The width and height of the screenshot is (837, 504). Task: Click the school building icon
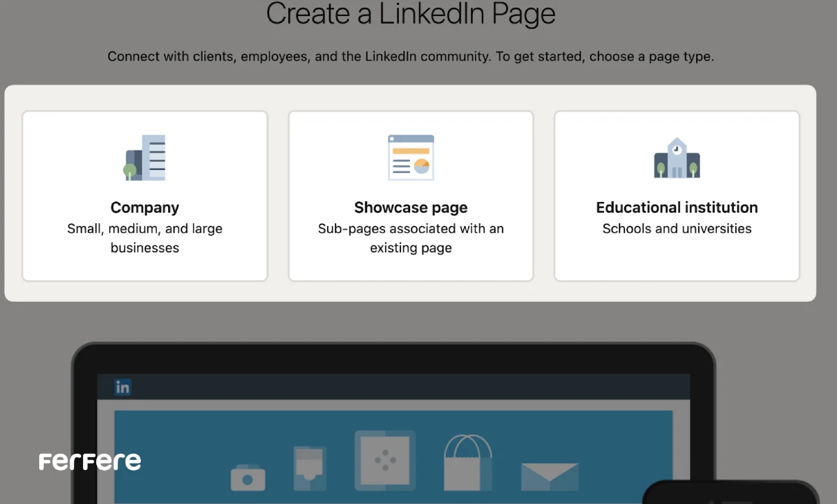coord(677,158)
